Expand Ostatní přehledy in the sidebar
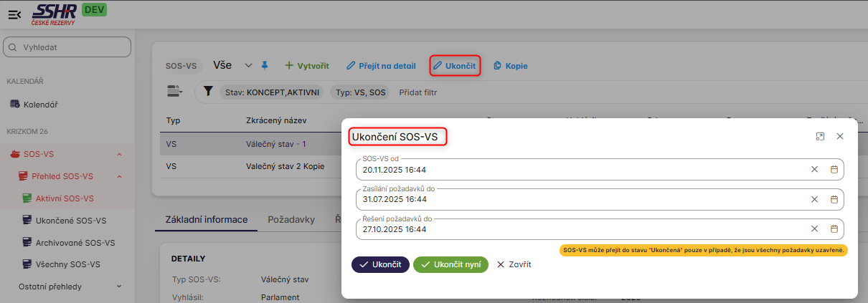 (119, 287)
